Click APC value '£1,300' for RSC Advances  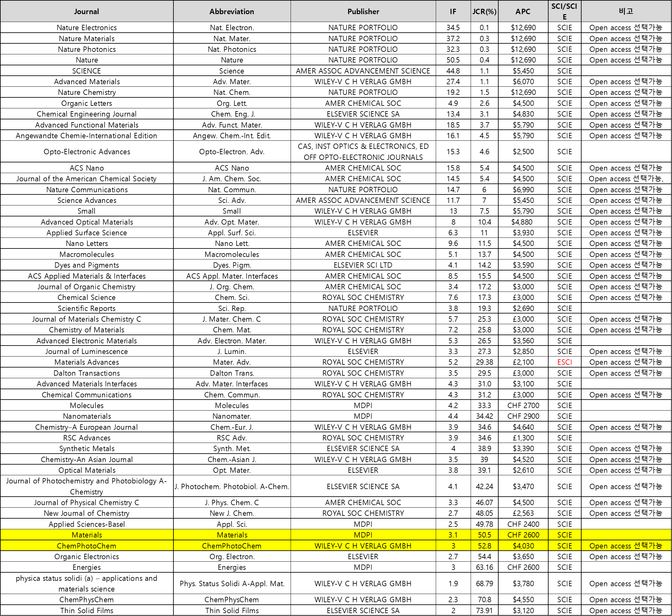(x=523, y=438)
